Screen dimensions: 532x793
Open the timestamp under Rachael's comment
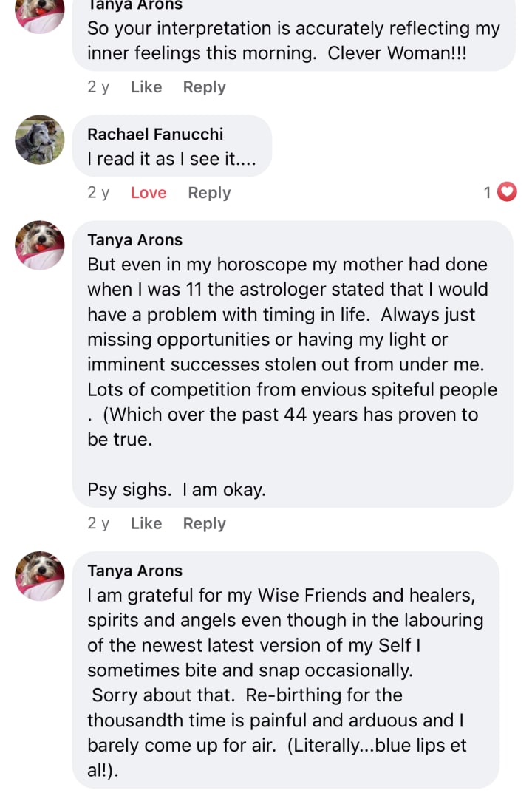(x=98, y=193)
